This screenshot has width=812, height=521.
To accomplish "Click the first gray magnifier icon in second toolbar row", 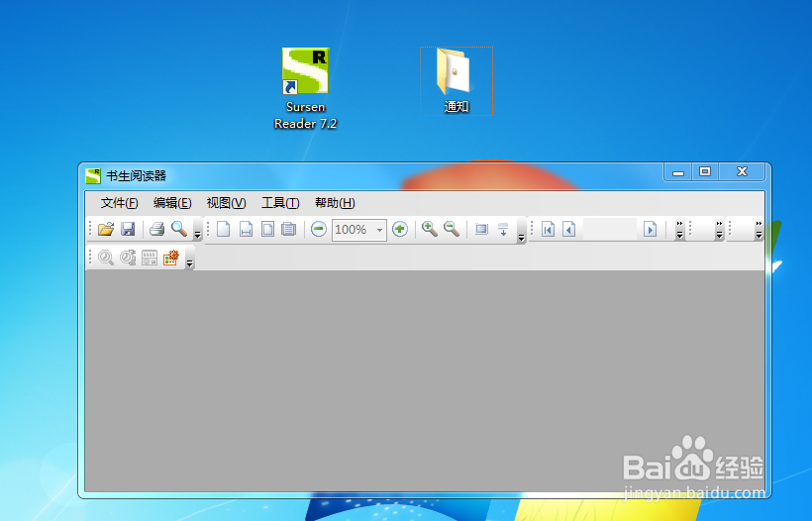I will pyautogui.click(x=106, y=258).
